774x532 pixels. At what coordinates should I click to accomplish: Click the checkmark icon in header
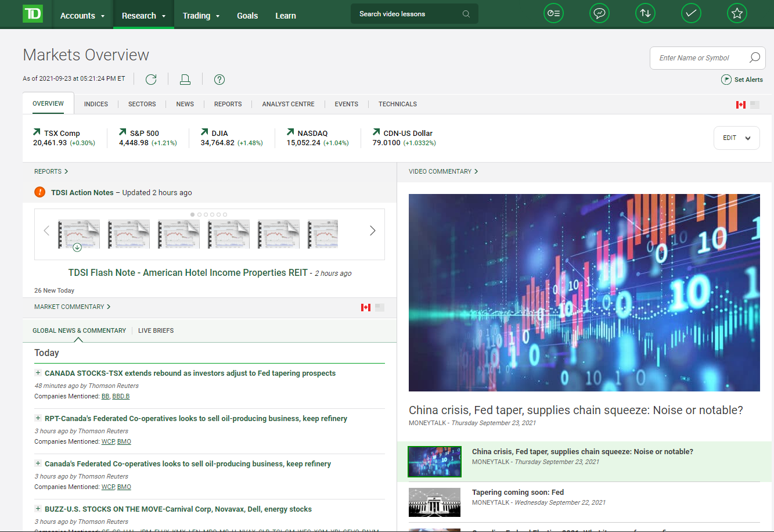pyautogui.click(x=691, y=13)
